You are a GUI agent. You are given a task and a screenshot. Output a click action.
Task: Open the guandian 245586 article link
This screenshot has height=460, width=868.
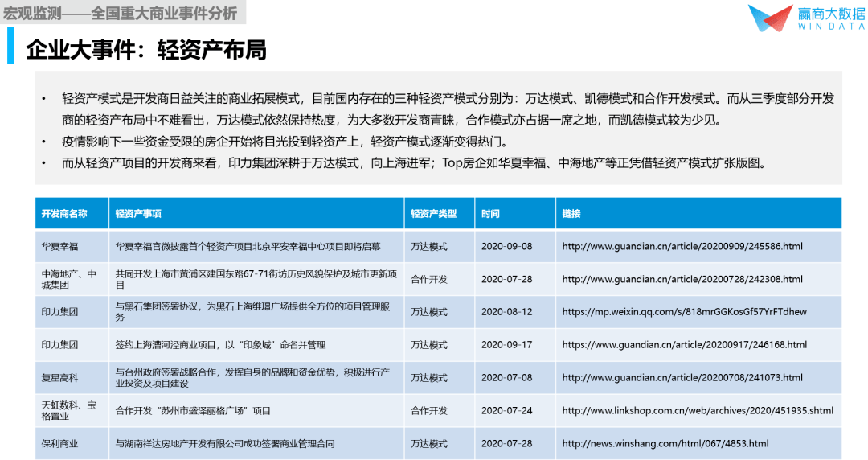pos(682,247)
